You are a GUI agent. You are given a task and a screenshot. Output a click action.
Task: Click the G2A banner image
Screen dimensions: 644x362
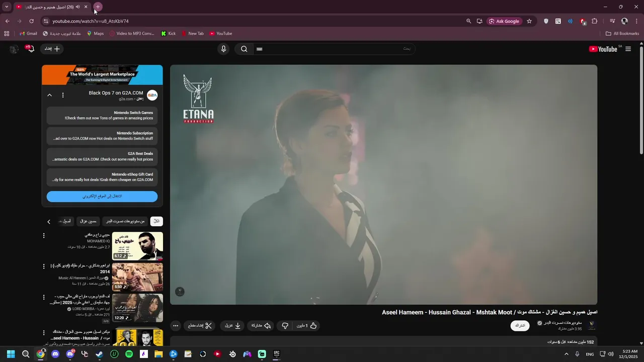click(102, 75)
